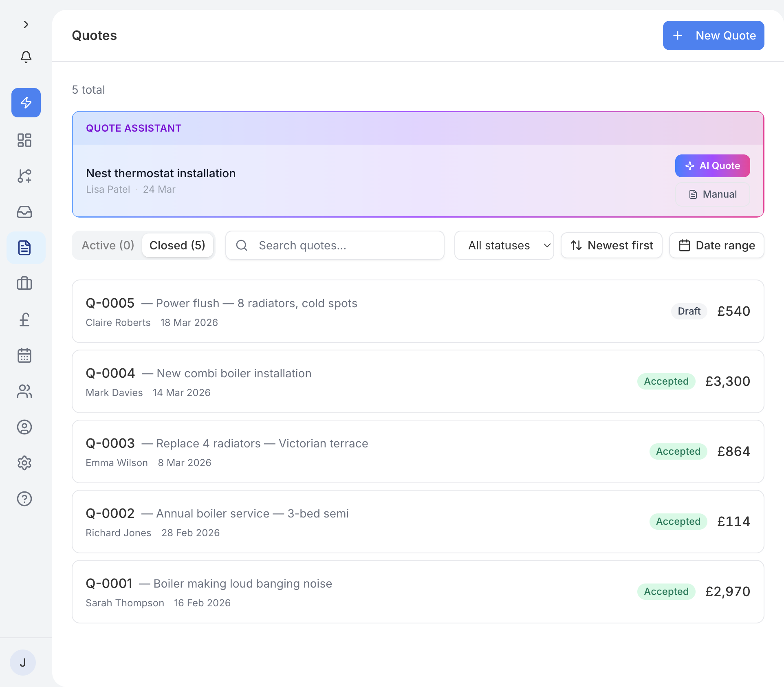Check notifications via the bell icon

[x=26, y=57]
